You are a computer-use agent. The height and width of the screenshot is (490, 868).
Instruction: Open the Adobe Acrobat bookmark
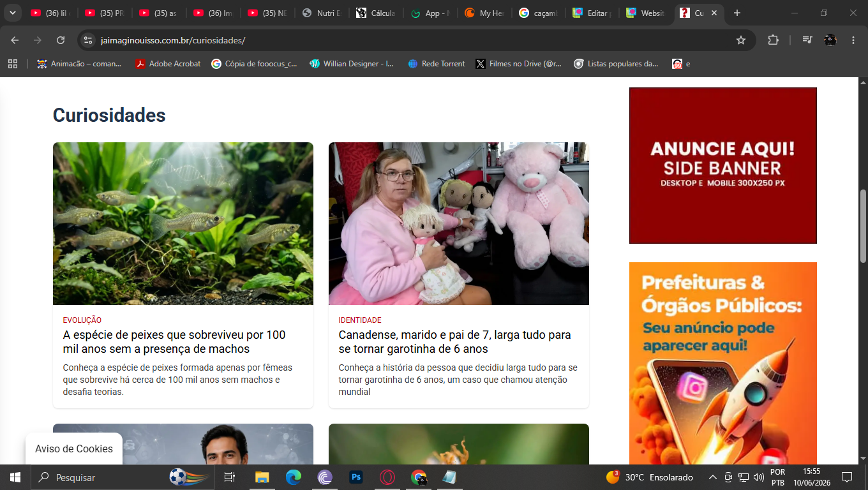pos(168,64)
